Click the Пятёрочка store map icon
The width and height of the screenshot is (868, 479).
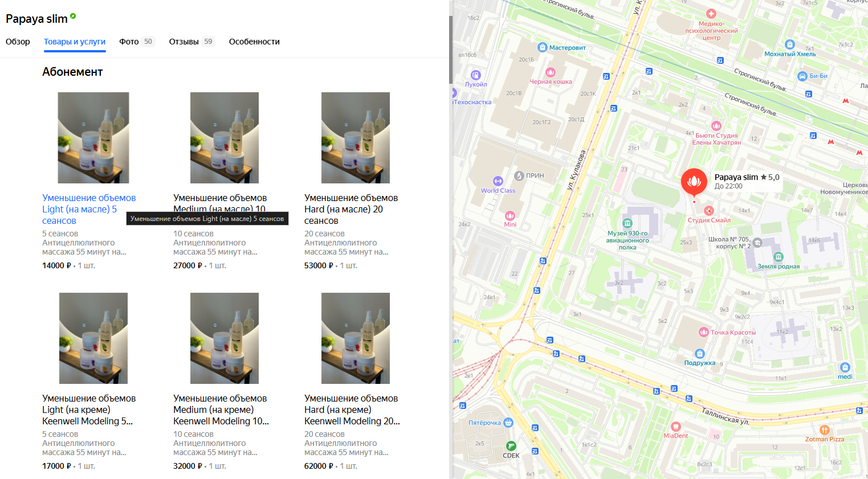pyautogui.click(x=508, y=423)
